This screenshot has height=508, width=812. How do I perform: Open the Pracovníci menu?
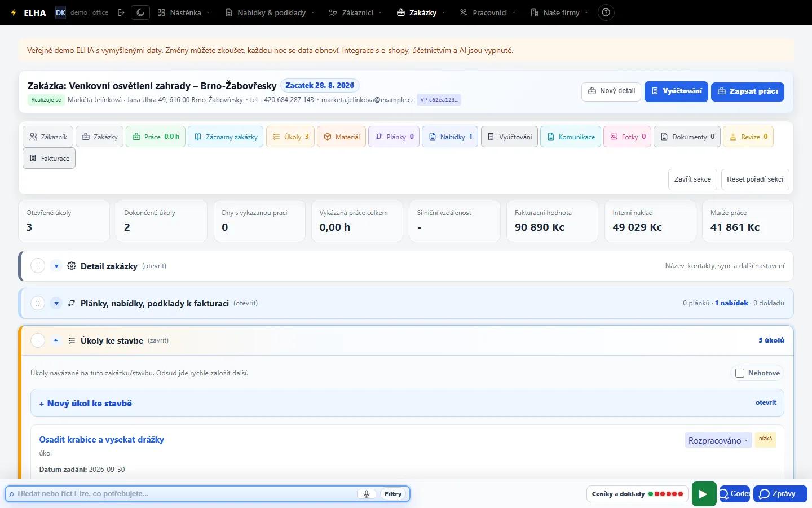click(487, 12)
